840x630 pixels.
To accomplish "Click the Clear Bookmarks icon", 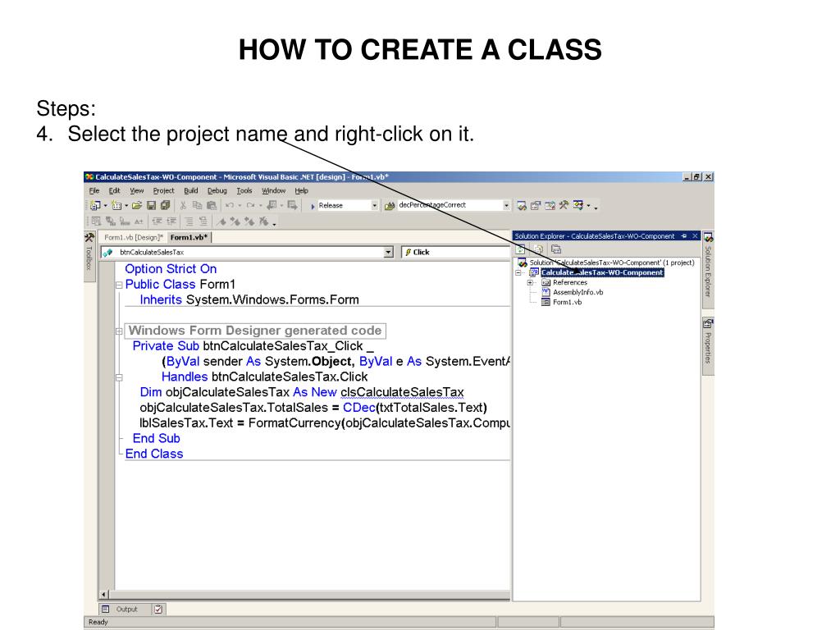I will pyautogui.click(x=263, y=221).
